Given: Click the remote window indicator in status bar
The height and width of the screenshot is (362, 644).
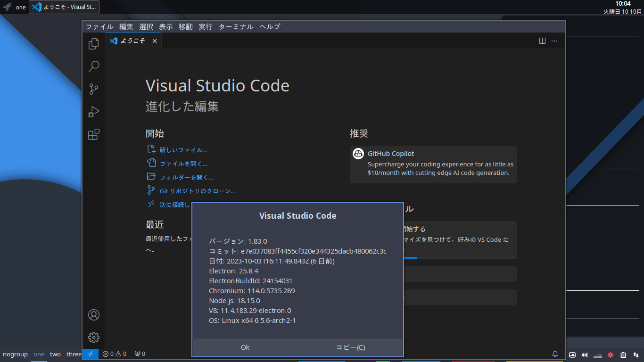Looking at the screenshot, I should pos(91,354).
